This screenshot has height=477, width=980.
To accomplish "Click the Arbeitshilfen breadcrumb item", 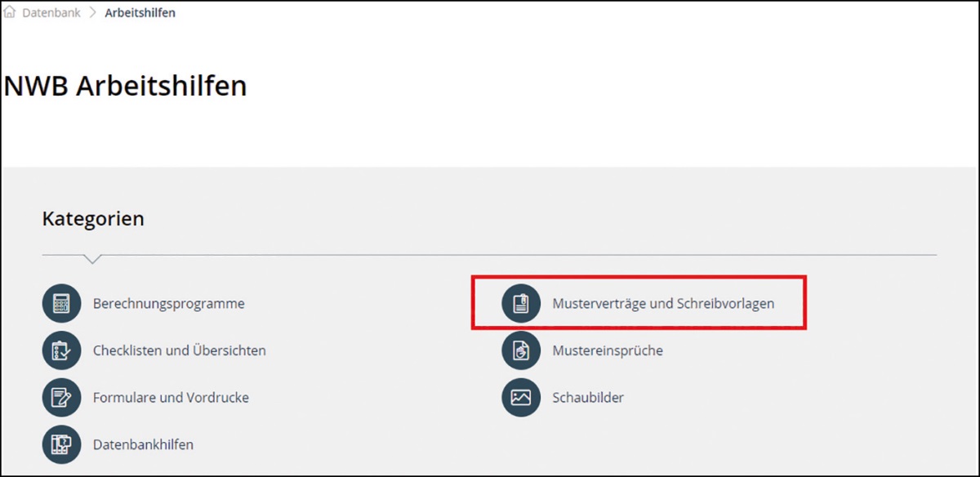I will click(140, 13).
